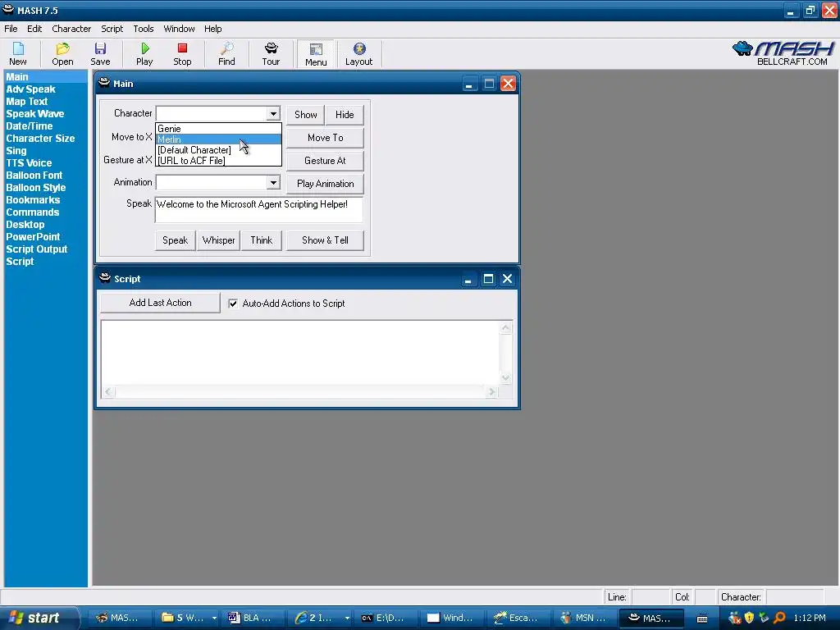The image size is (840, 630).
Task: Select PowerPoint in the sidebar
Action: click(x=33, y=237)
